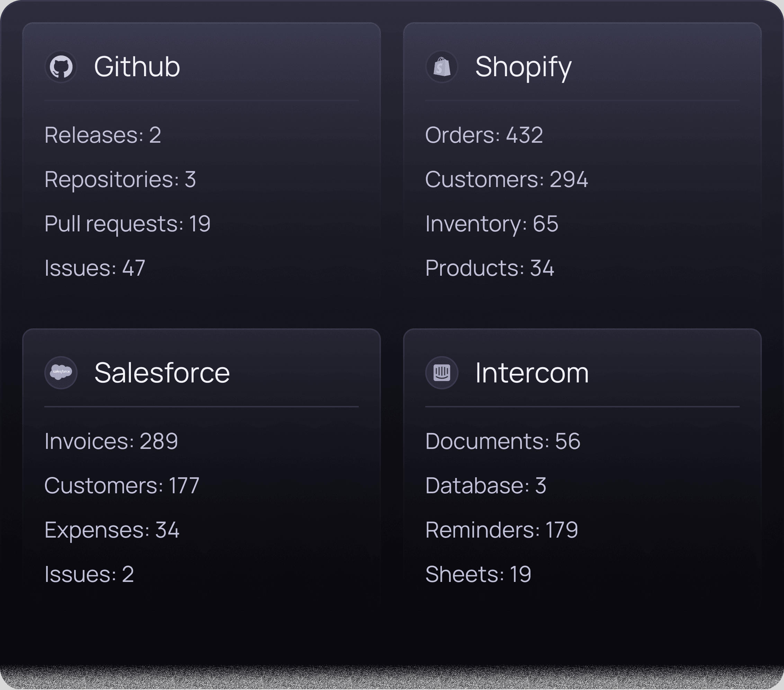784x690 pixels.
Task: Click 'Products: 34' entry
Action: (490, 268)
